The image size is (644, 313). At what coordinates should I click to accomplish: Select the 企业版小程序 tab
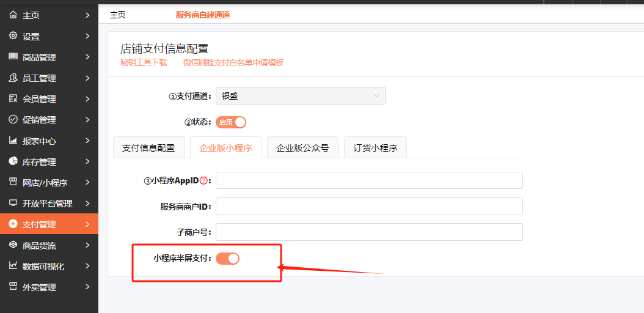pos(225,147)
